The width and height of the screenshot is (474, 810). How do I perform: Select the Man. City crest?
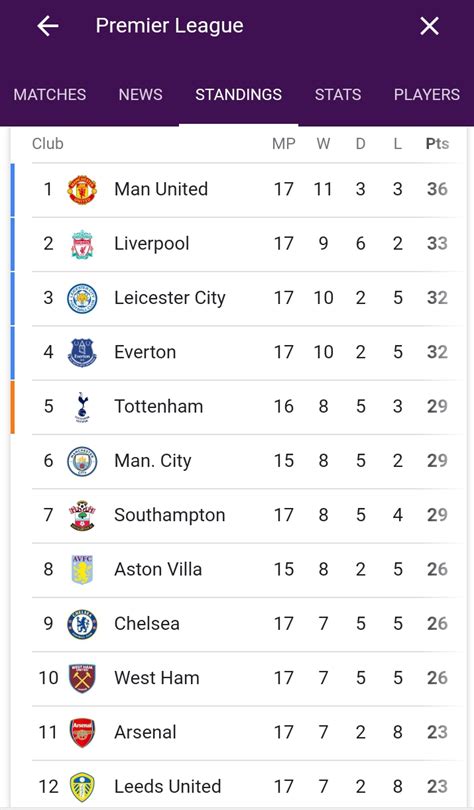point(82,461)
